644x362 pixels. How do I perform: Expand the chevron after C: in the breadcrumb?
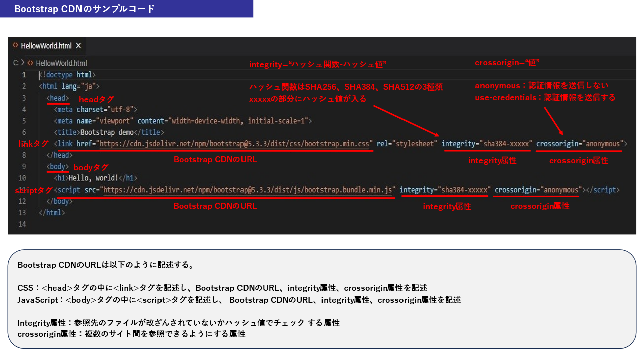22,63
